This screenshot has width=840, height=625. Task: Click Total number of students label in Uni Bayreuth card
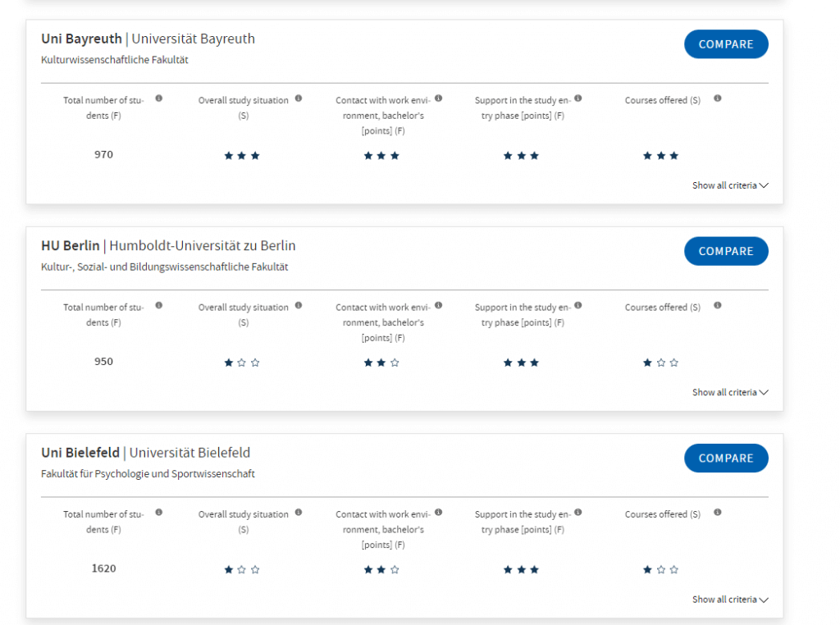[103, 107]
